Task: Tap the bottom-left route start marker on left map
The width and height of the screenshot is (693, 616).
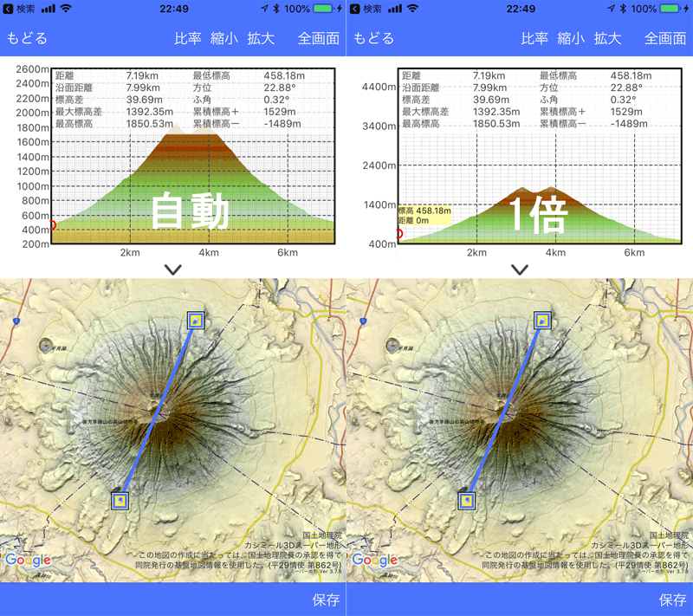Action: click(x=120, y=500)
